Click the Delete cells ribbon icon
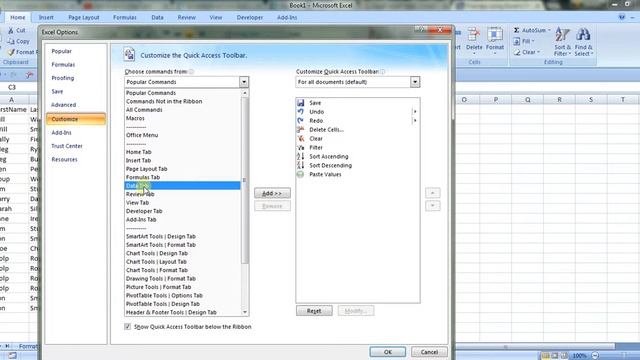Screen dimensions: 640x360 coord(474,36)
